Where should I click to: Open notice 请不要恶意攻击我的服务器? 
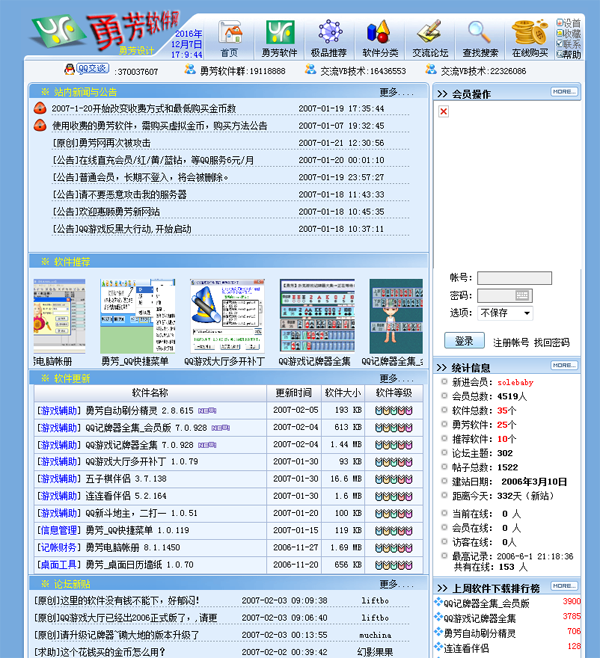click(x=120, y=195)
